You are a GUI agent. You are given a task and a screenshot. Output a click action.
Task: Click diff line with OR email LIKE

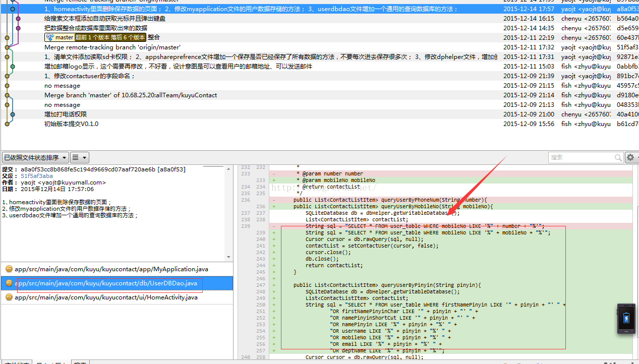[x=386, y=344]
